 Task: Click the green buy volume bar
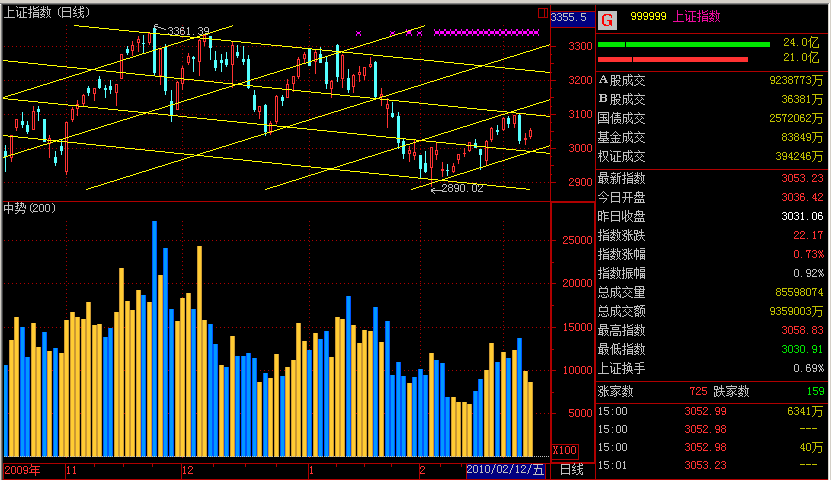684,45
